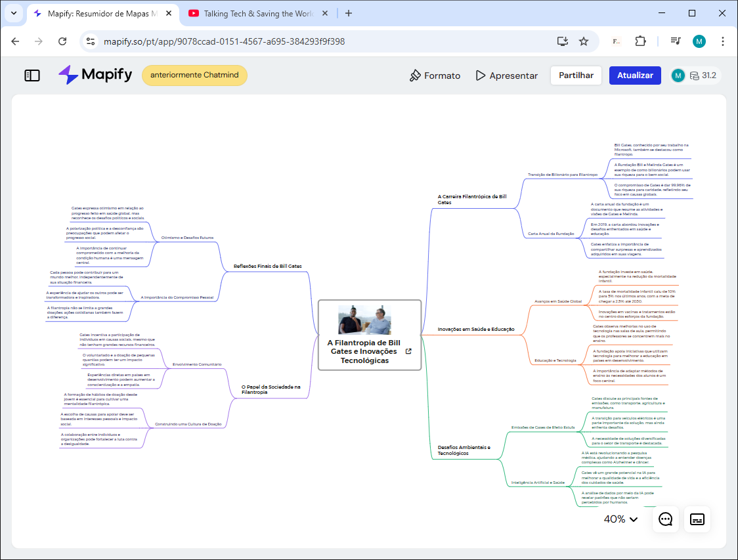The width and height of the screenshot is (738, 560).
Task: Close the Mapify tab
Action: click(169, 14)
